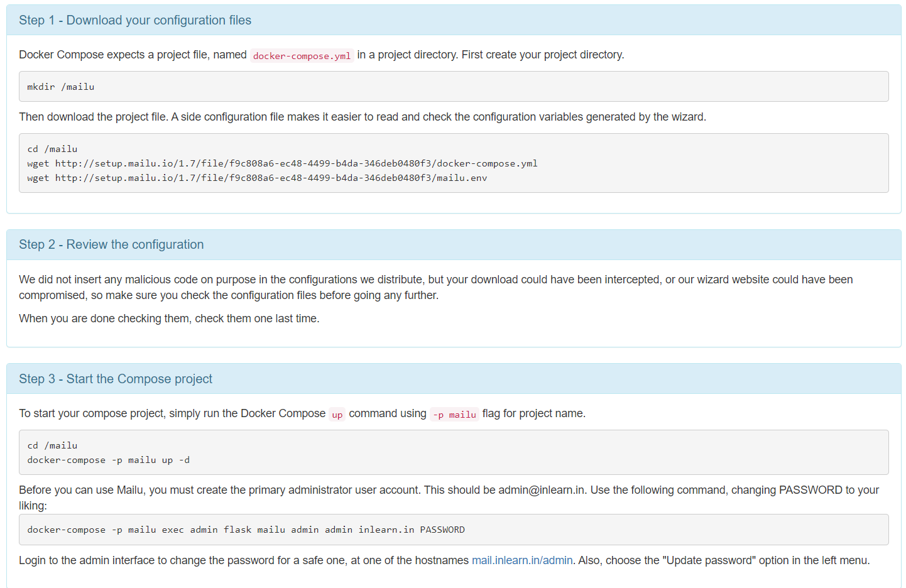Click the 'To start your compose project' sentence
Screen dimensions: 906x588
tap(302, 413)
